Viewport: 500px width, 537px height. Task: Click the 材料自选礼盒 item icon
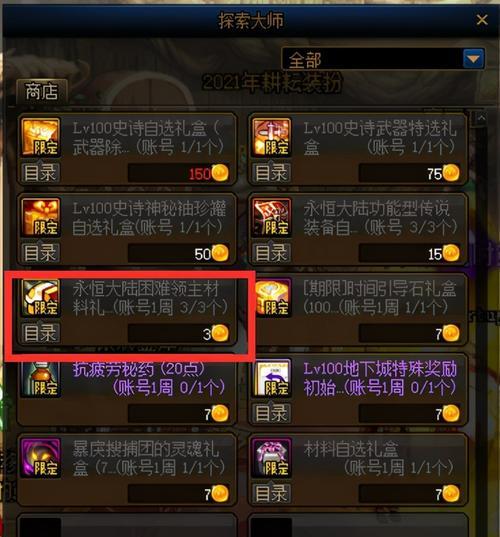[x=272, y=458]
